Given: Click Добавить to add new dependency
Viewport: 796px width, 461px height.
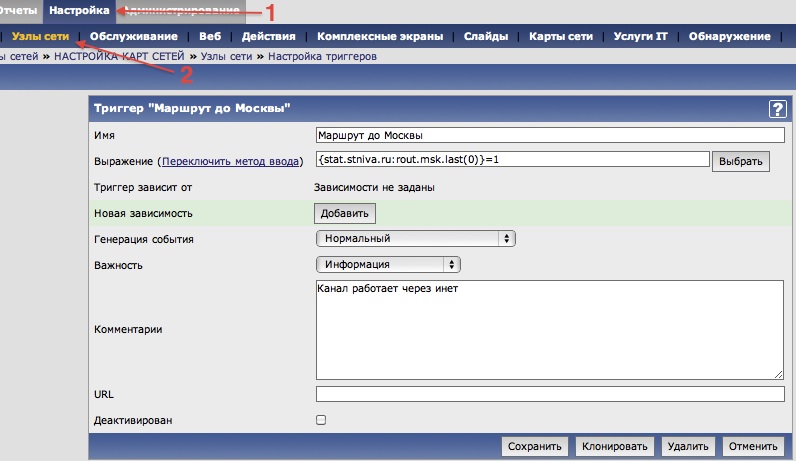Looking at the screenshot, I should 345,213.
